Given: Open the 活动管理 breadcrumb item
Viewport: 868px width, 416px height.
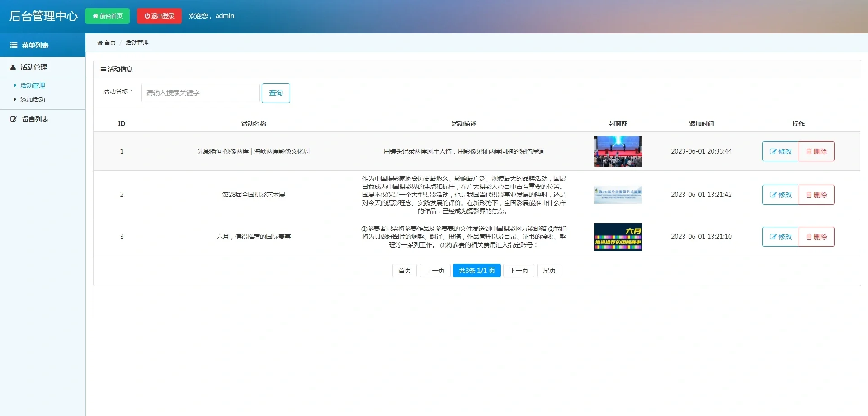Looking at the screenshot, I should (137, 42).
